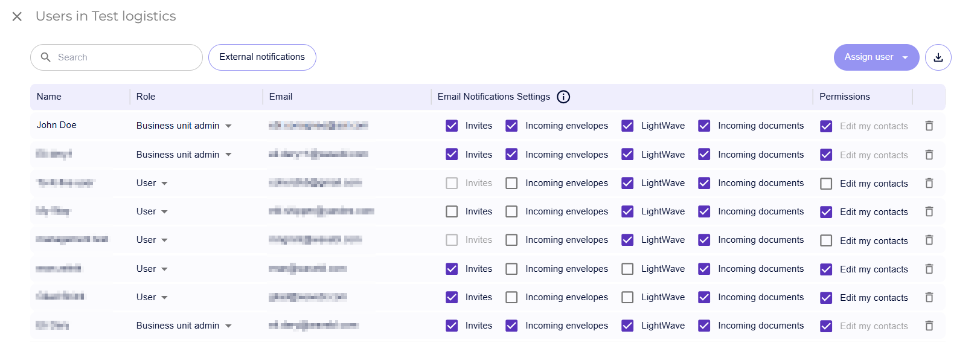980x360 pixels.
Task: Click the magnifier icon in the search box
Action: 45,57
